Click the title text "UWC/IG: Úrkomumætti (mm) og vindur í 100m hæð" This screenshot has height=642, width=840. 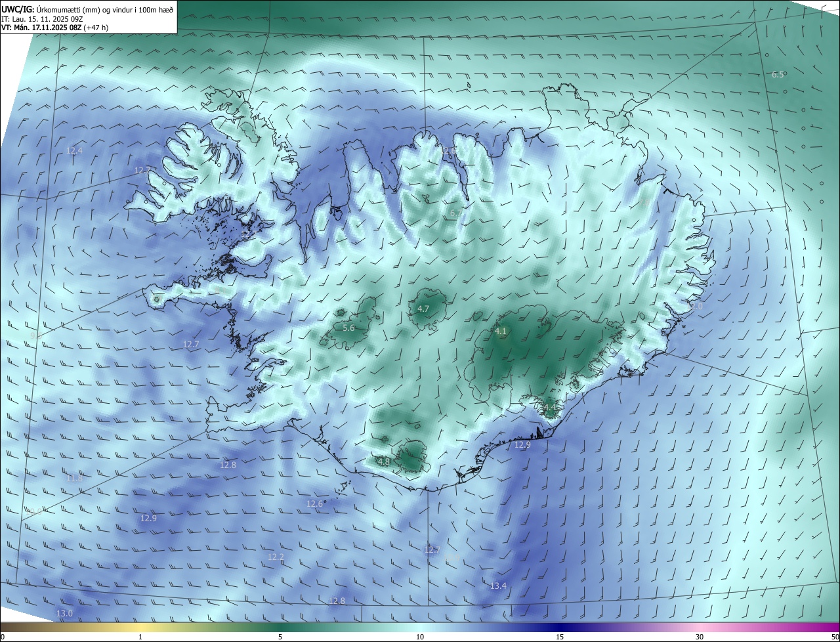[87, 9]
